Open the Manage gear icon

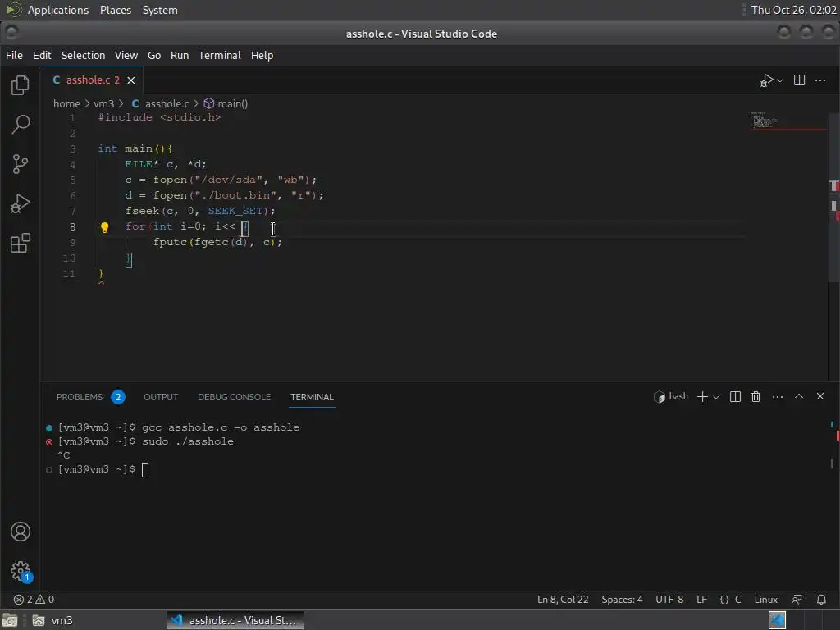pos(21,571)
